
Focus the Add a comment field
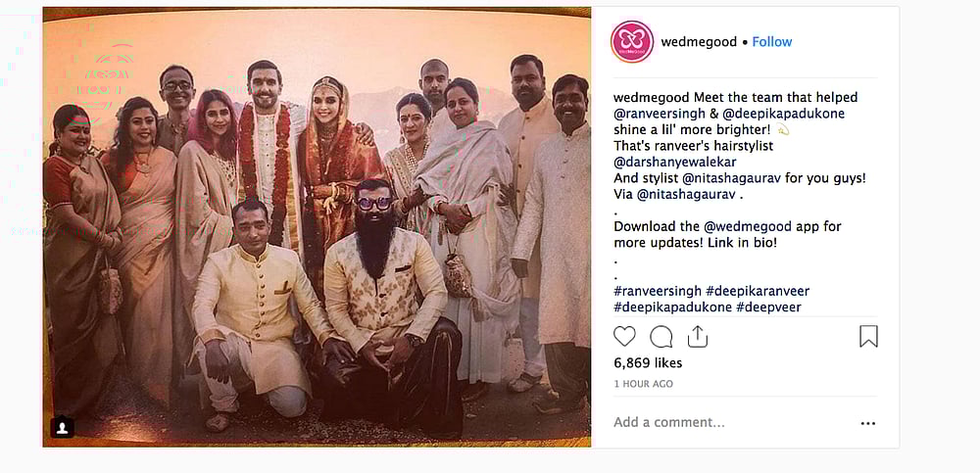731,422
